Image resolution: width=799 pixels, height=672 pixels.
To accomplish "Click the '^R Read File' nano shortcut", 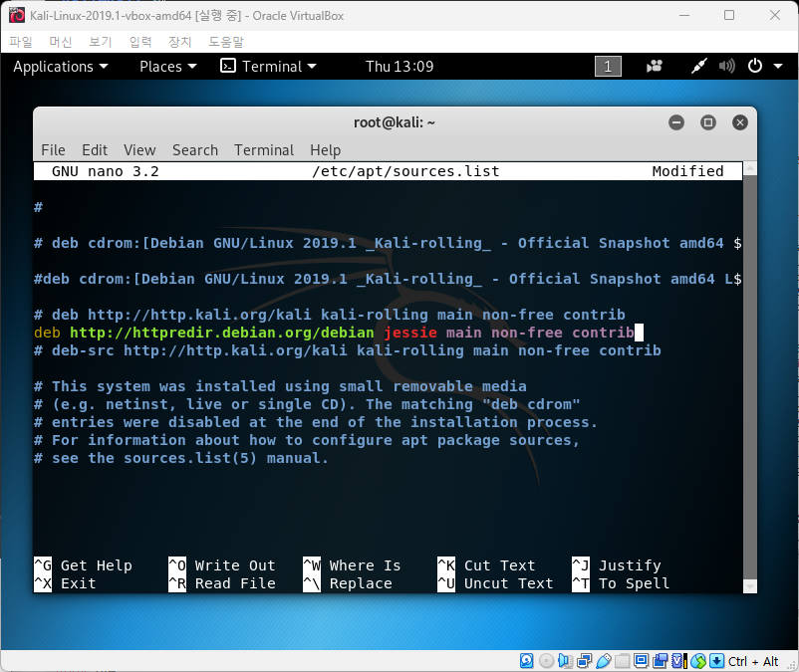I will [222, 583].
